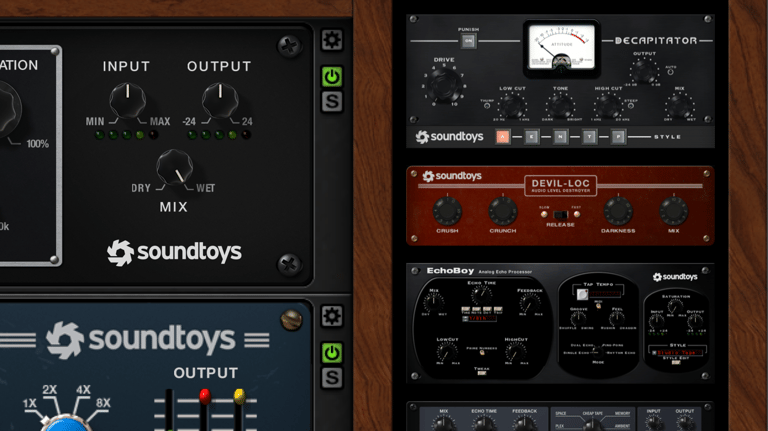
Task: Click the Decapitator MIX knob
Action: tap(680, 106)
